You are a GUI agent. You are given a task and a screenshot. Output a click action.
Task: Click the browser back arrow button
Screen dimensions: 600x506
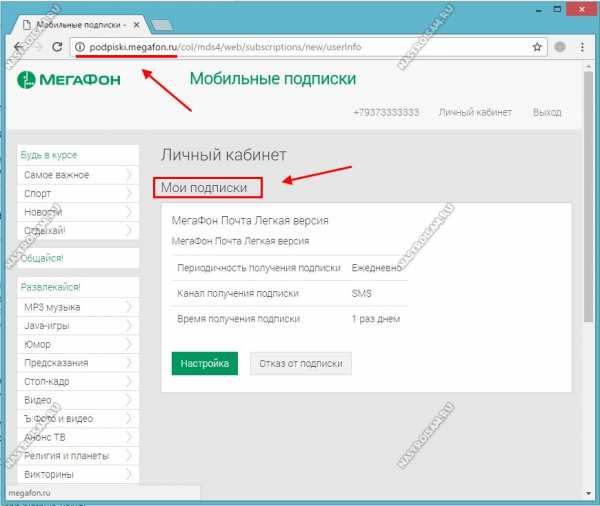(x=19, y=47)
